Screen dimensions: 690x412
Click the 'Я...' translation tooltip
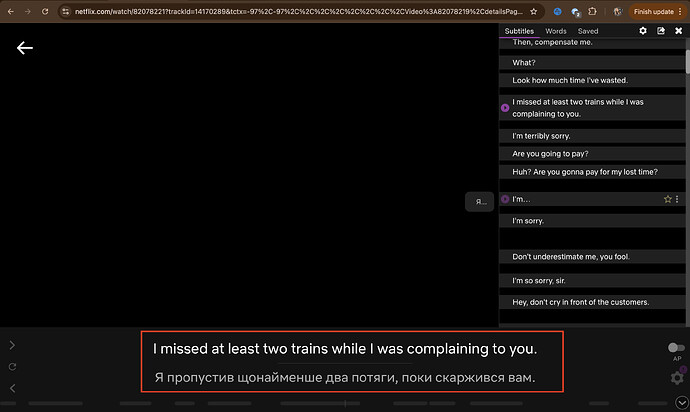tap(480, 202)
